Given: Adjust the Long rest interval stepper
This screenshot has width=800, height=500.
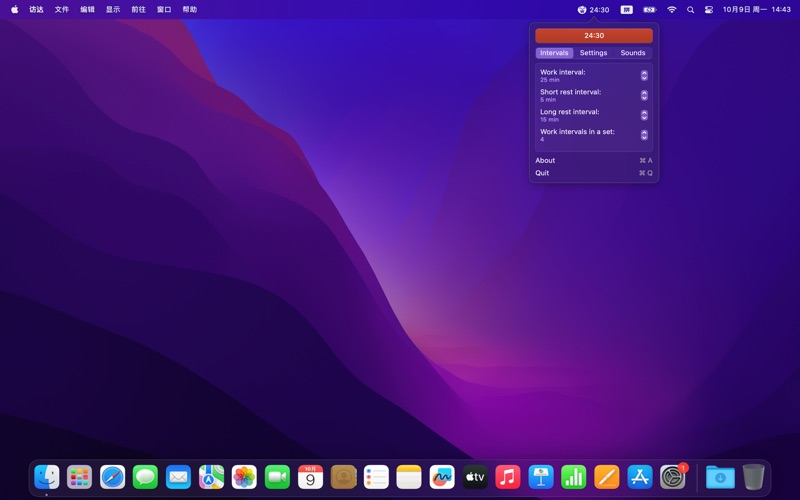Looking at the screenshot, I should (644, 115).
